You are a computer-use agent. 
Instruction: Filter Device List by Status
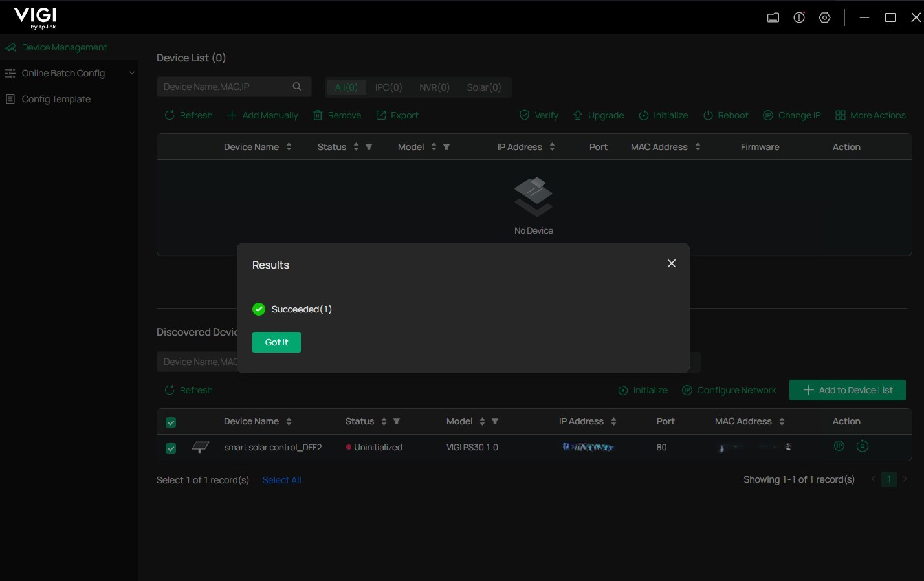(x=369, y=147)
